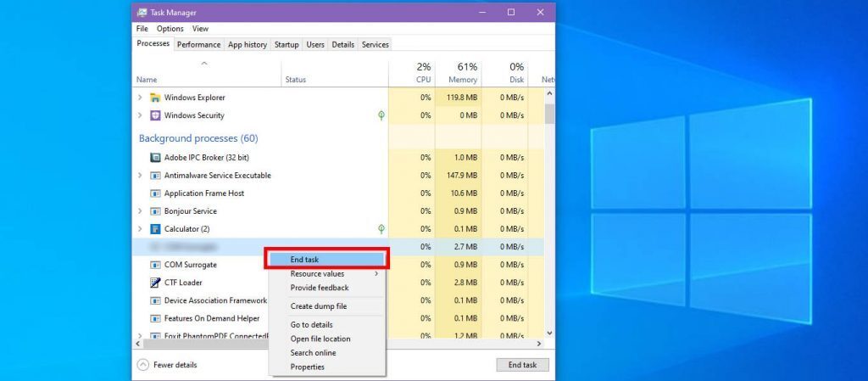The image size is (868, 381).
Task: Click the Fewer details circle arrow icon
Action: click(142, 365)
